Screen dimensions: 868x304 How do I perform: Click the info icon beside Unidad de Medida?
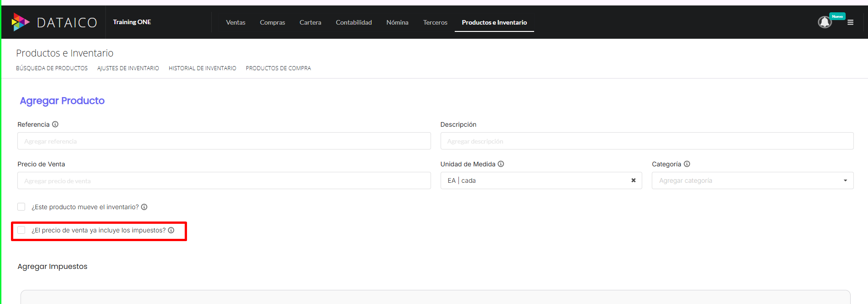501,164
